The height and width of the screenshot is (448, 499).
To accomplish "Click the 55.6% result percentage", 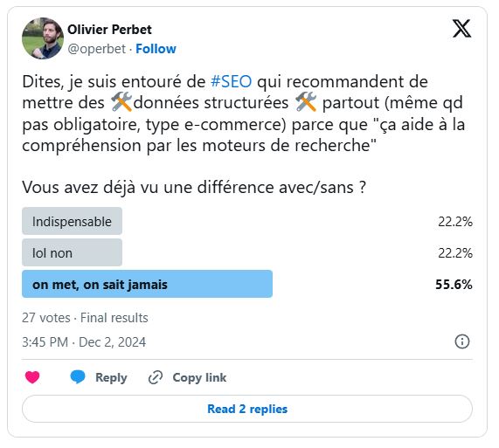I will click(x=454, y=284).
